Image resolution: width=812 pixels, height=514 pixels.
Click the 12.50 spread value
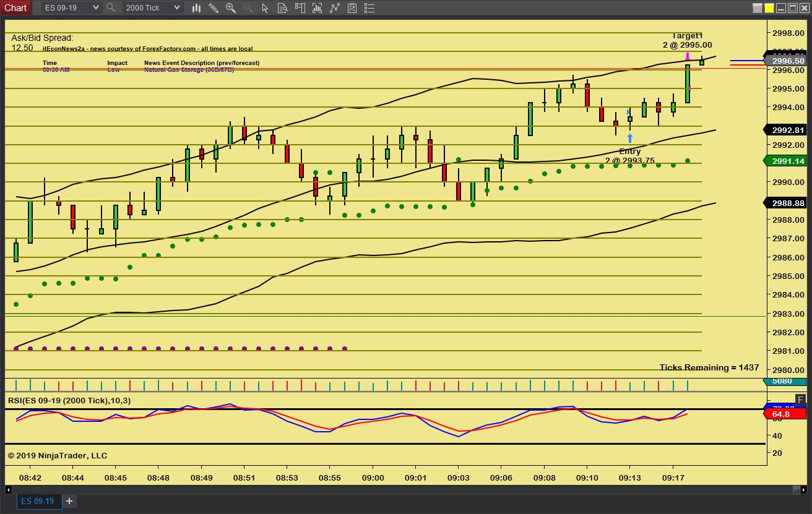point(22,48)
